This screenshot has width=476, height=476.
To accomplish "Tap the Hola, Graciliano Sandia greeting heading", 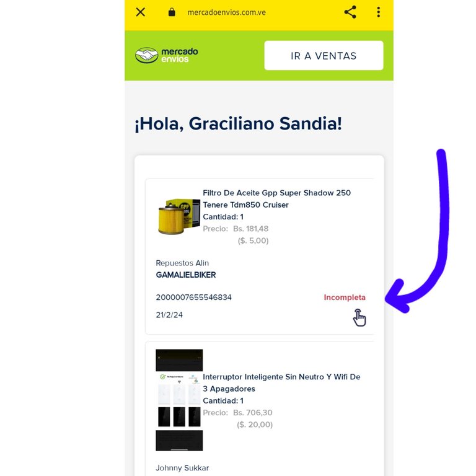I will 238,124.
